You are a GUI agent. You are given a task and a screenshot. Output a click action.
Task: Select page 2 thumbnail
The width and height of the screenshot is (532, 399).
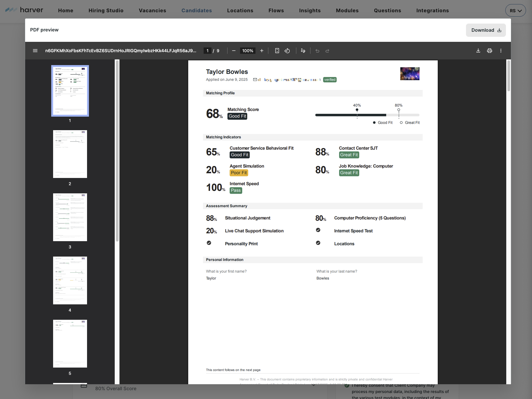click(x=70, y=154)
